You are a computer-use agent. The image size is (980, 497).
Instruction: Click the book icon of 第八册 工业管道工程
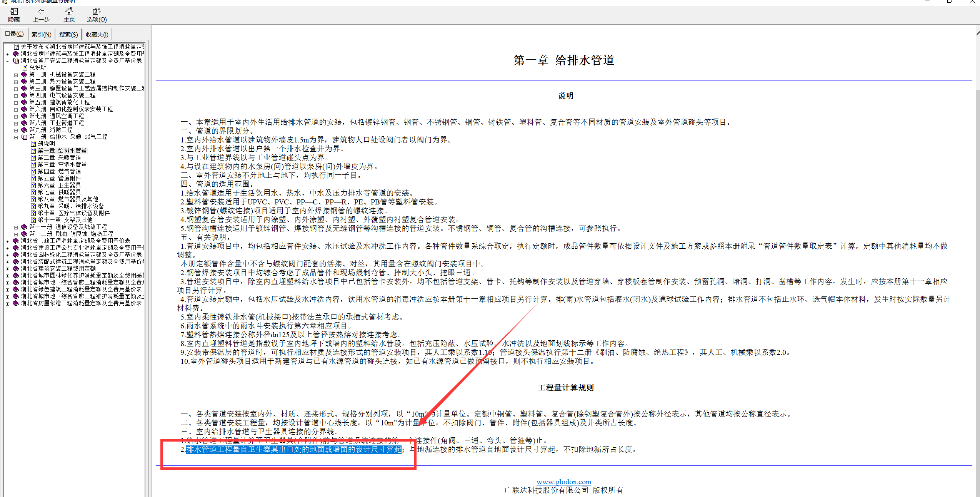(24, 123)
